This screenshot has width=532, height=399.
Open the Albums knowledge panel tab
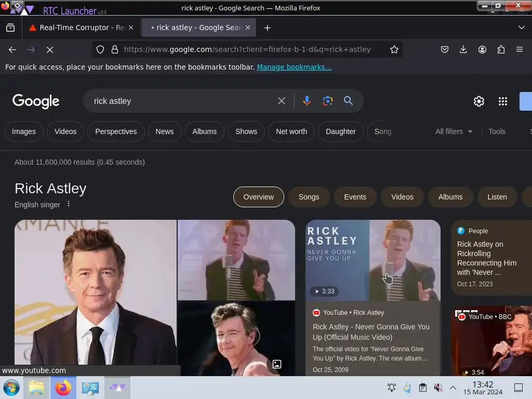click(x=450, y=197)
